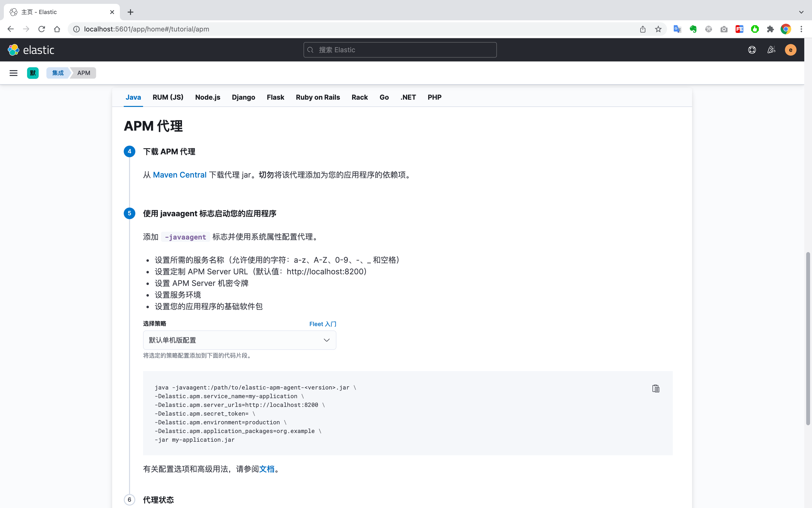The width and height of the screenshot is (812, 508).
Task: Switch to the PHP tab
Action: (435, 97)
